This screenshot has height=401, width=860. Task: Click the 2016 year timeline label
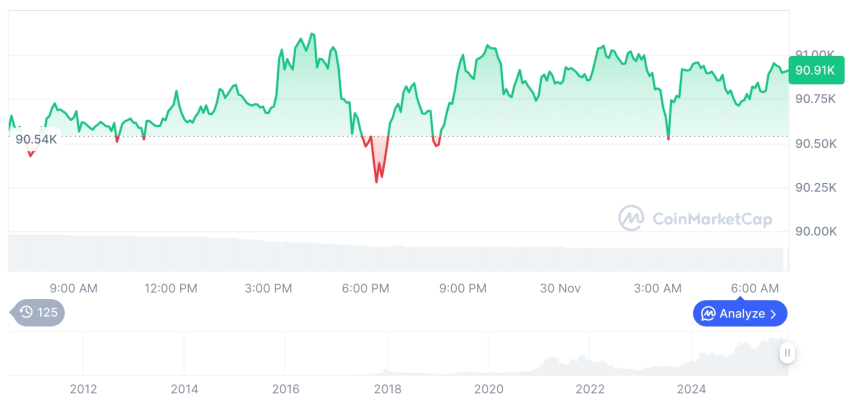pos(286,389)
